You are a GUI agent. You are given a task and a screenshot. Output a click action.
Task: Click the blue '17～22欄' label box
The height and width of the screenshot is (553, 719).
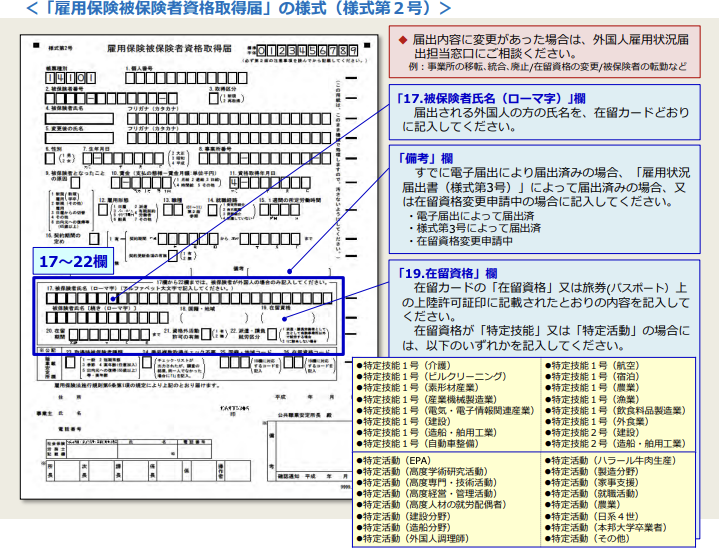[72, 262]
